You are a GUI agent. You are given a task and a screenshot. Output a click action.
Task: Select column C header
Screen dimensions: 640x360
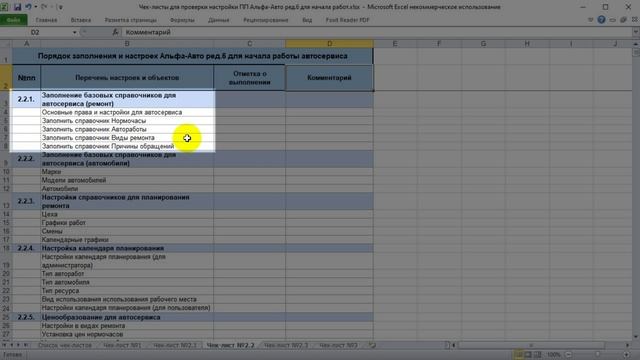(x=249, y=44)
